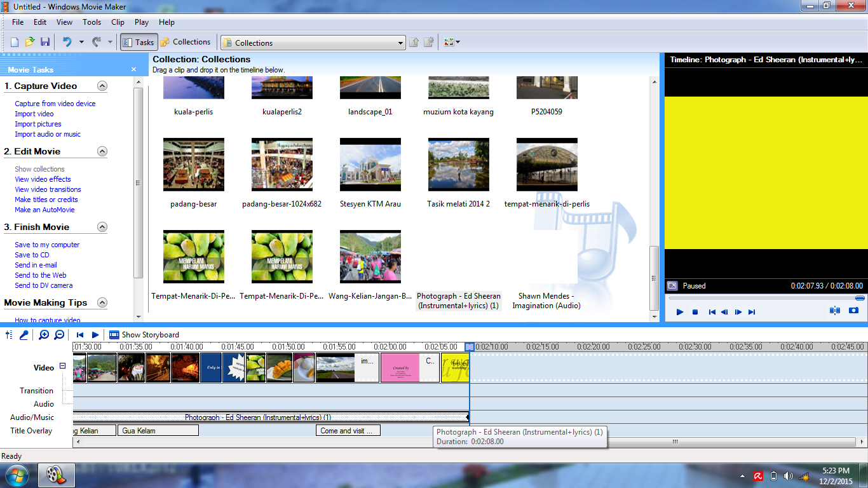This screenshot has height=488, width=868.
Task: Open a project using the folder icon
Action: coord(30,42)
